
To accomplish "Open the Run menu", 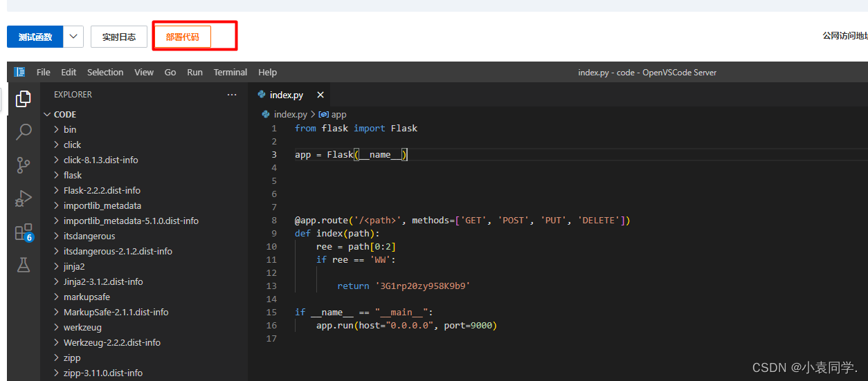I will pyautogui.click(x=195, y=72).
